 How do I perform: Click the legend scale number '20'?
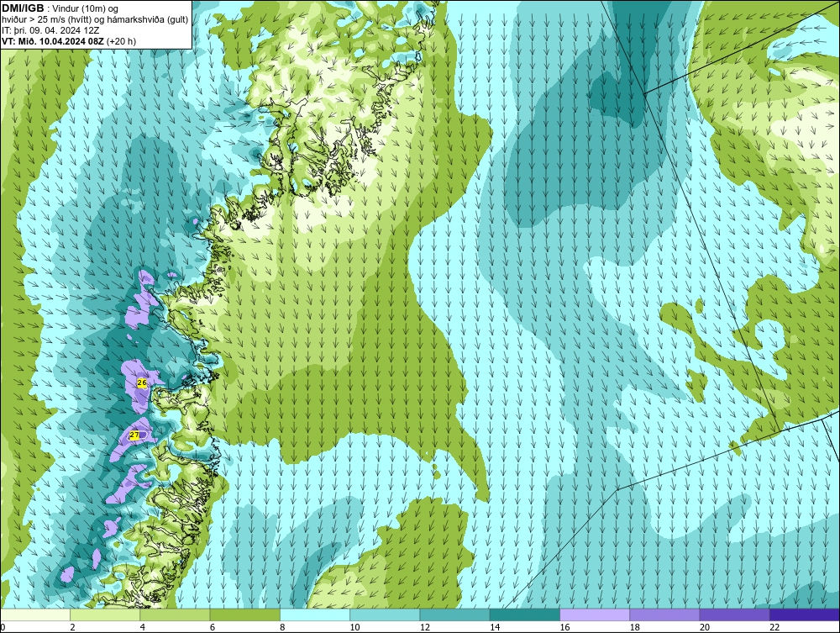coord(705,628)
